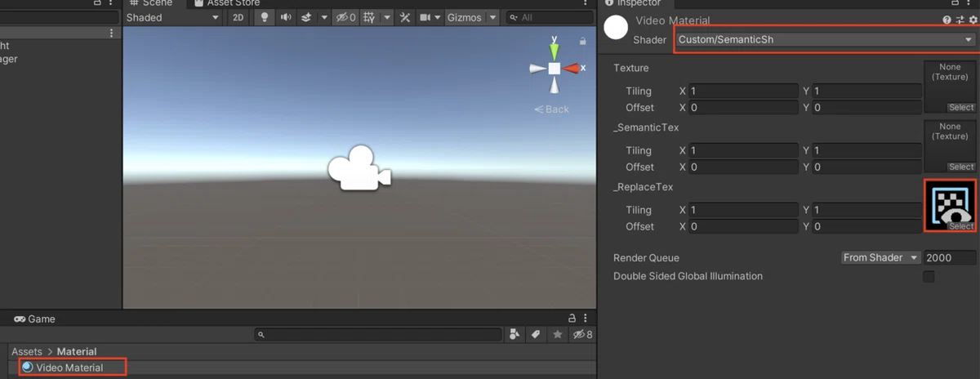Switch to the Scene tab
The height and width of the screenshot is (379, 980).
click(151, 3)
